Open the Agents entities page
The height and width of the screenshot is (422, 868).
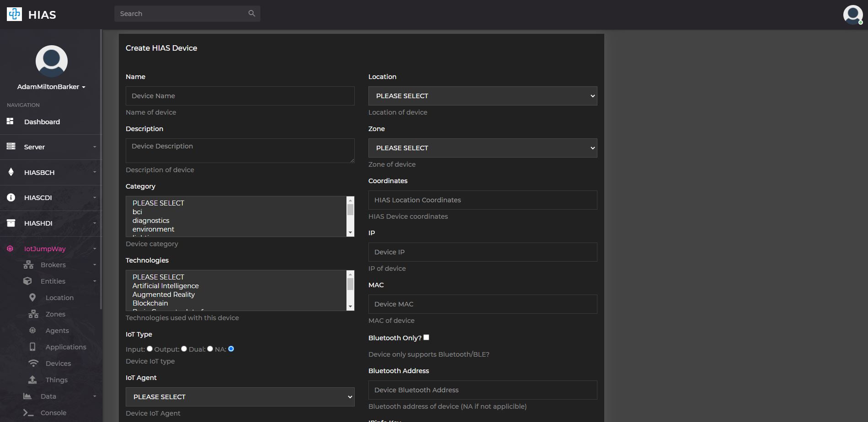pos(57,331)
